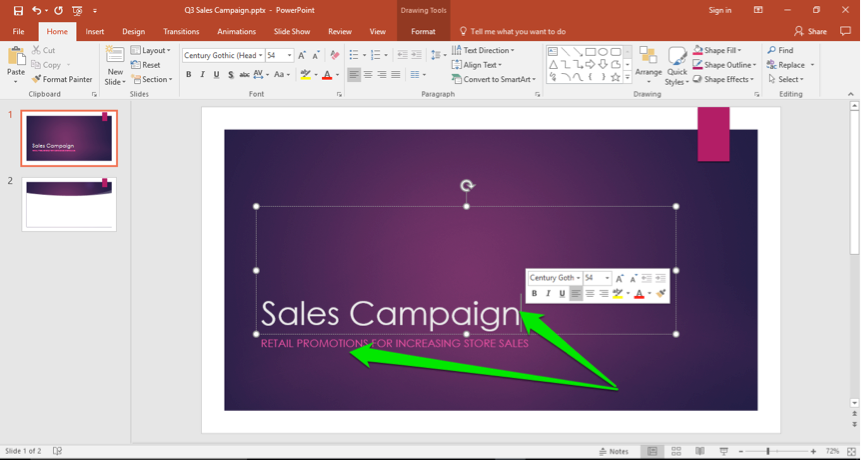Image resolution: width=861 pixels, height=460 pixels.
Task: Toggle Align Right in ribbon Paragraph group
Action: coord(382,74)
